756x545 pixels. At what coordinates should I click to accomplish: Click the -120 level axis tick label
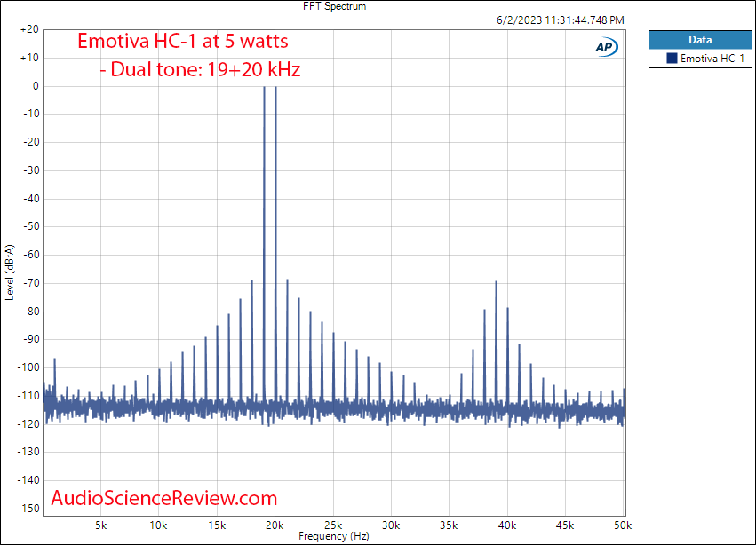tap(28, 424)
